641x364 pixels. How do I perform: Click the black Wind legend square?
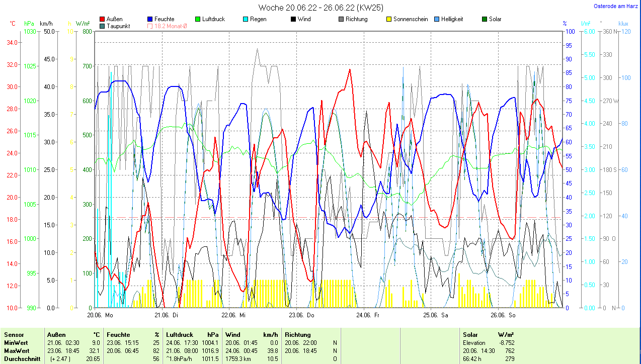point(293,19)
